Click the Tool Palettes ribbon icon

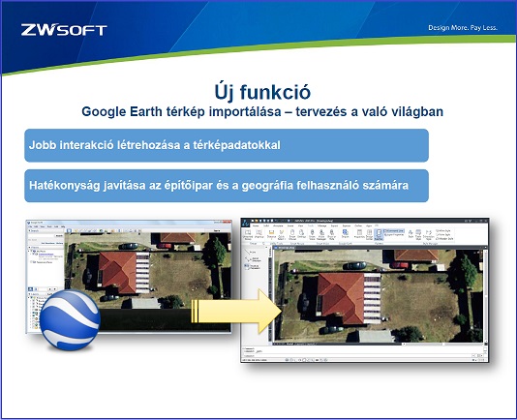[x=379, y=234]
